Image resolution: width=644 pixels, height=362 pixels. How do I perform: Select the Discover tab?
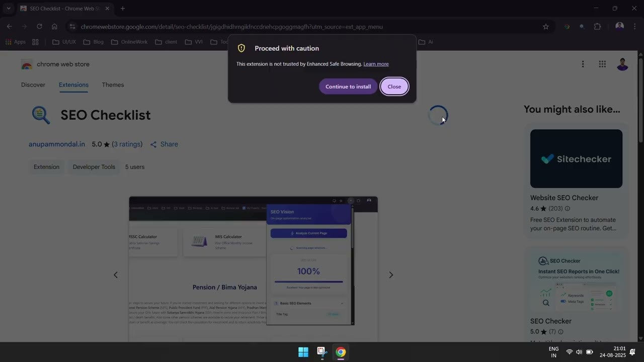[x=33, y=85]
